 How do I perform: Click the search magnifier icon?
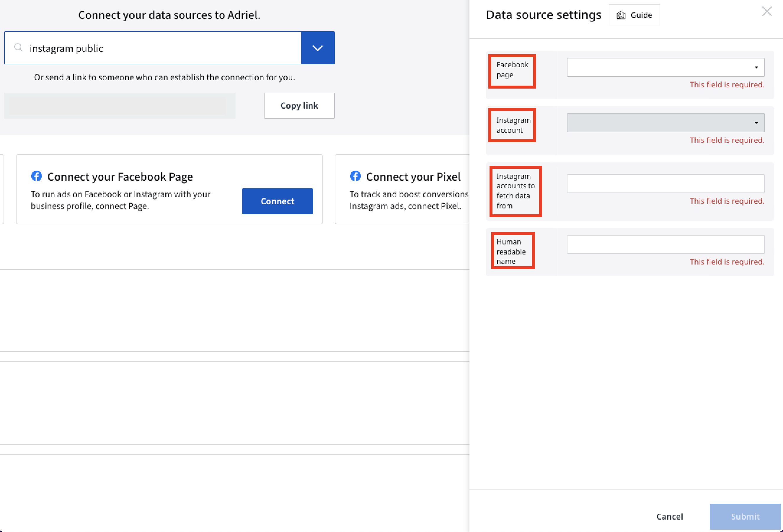tap(18, 48)
